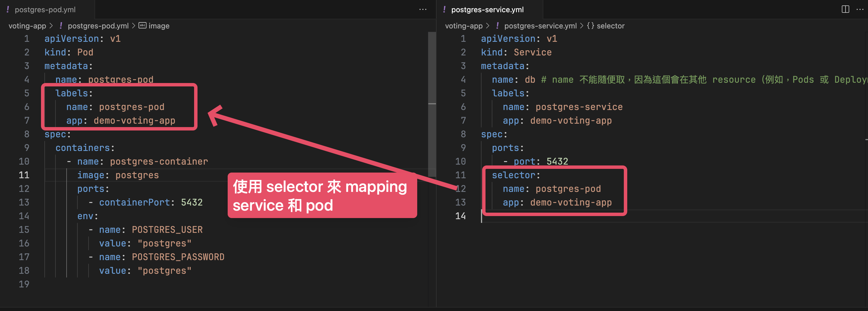Image resolution: width=868 pixels, height=311 pixels.
Task: Click postgres-pod.yml breadcrumb item
Action: coord(98,26)
